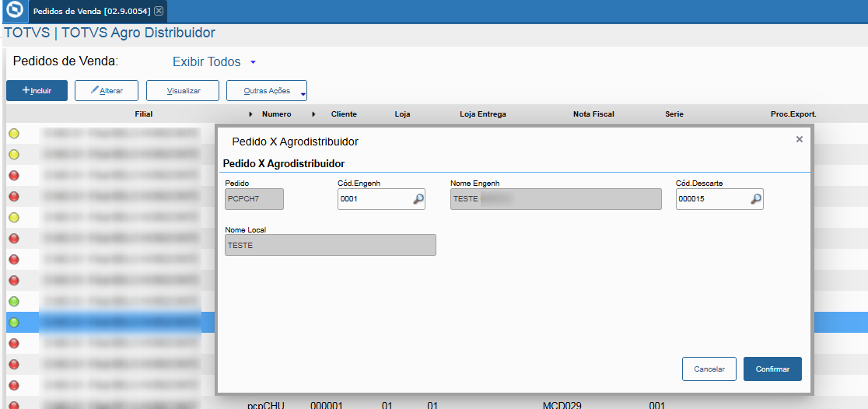The image size is (868, 409).
Task: Click the Nota Fiscal column header
Action: 593,114
